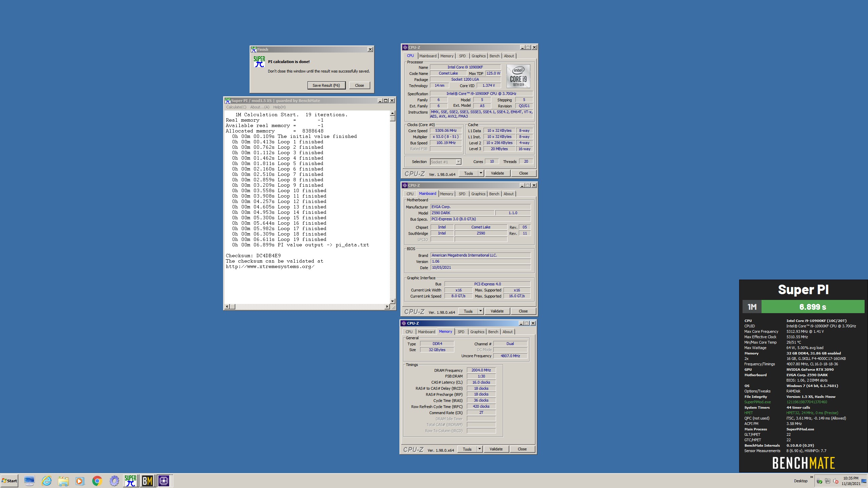Switch to SPD tab in top CPU-Z
The height and width of the screenshot is (488, 868).
[462, 56]
